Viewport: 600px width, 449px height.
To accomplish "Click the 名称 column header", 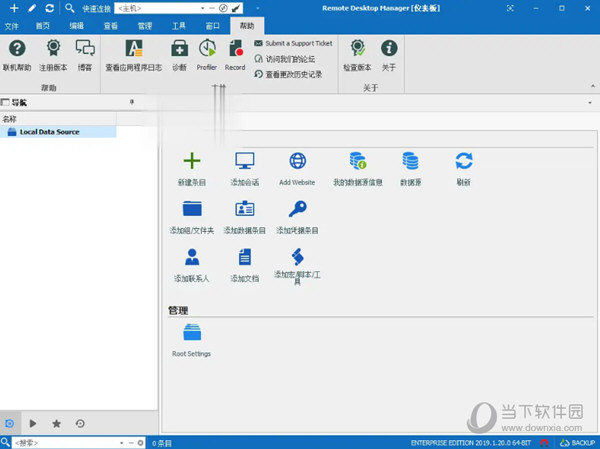I will 58,119.
